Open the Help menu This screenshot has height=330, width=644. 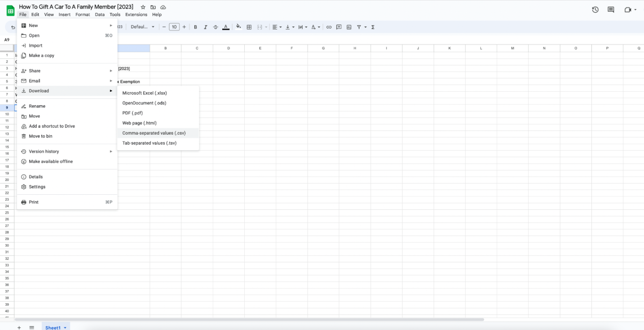157,14
